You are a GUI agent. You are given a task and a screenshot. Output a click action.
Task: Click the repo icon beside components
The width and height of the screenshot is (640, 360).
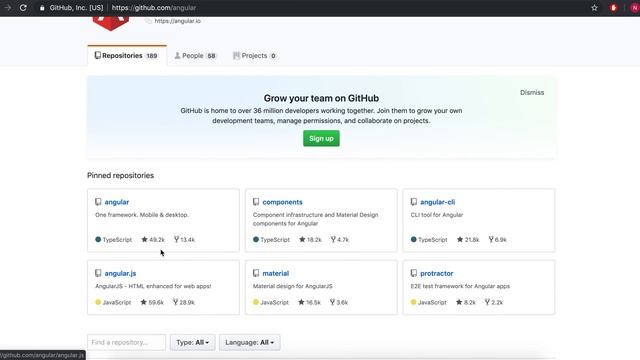point(256,202)
